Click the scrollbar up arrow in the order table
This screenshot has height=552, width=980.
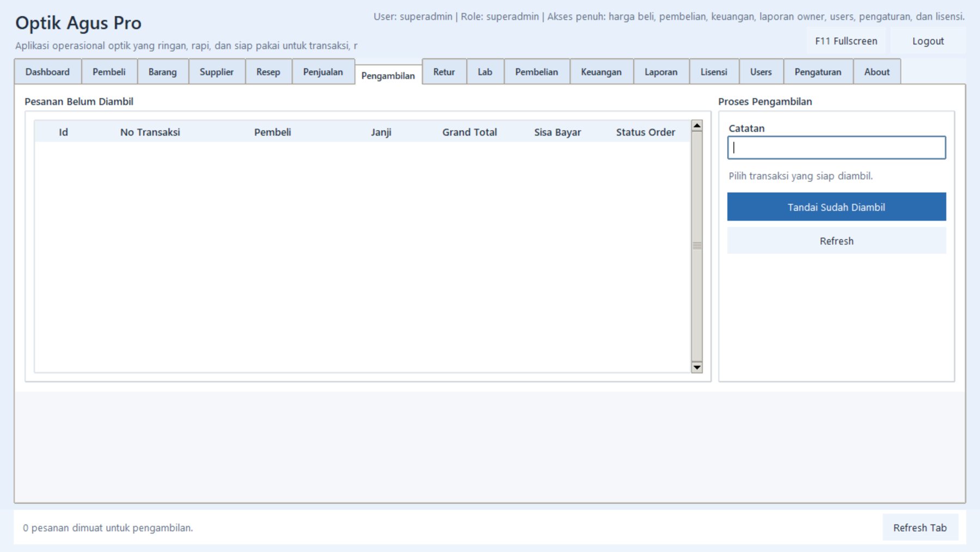click(x=696, y=126)
